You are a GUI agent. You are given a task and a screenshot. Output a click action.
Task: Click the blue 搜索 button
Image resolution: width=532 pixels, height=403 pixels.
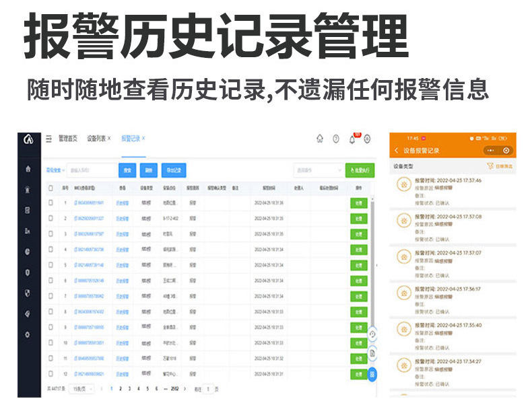[127, 170]
